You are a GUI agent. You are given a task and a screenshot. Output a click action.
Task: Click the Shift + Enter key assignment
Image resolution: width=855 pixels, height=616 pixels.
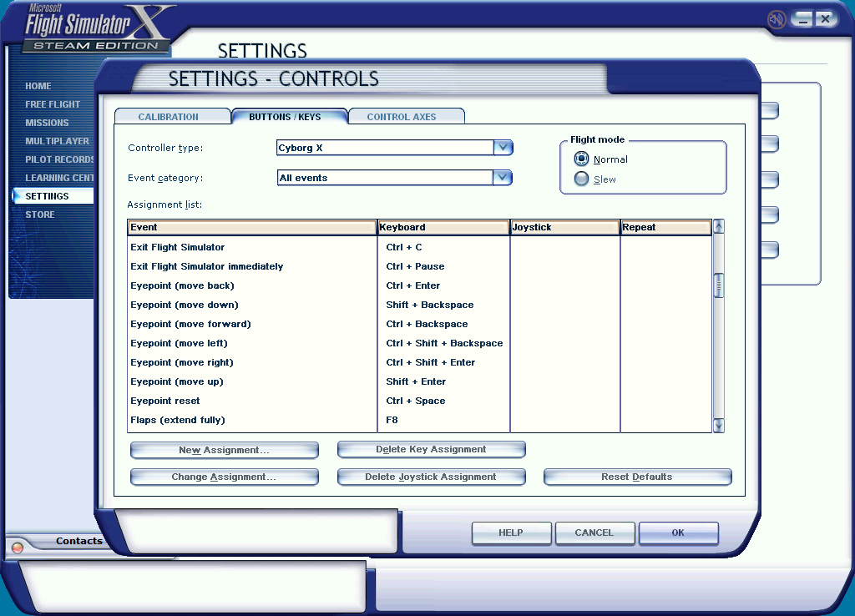(416, 381)
